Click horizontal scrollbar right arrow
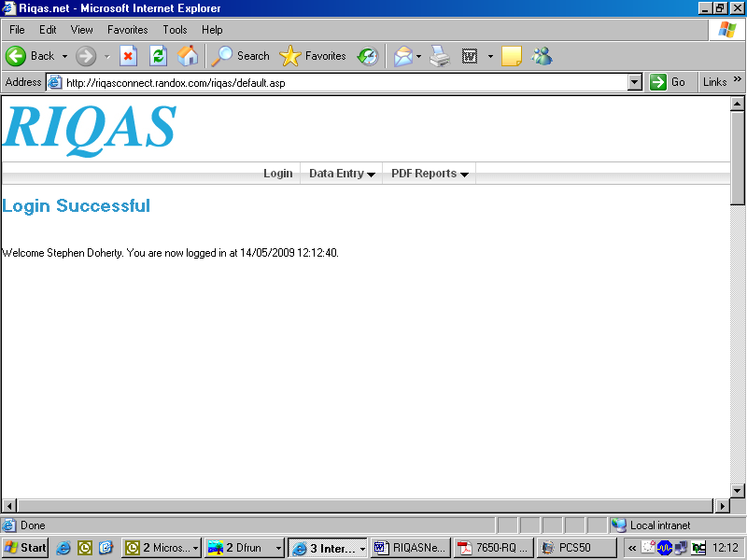747x560 pixels. click(x=723, y=506)
